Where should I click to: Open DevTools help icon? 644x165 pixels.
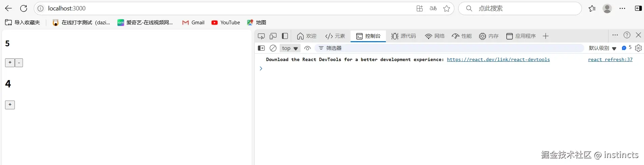[x=627, y=35]
